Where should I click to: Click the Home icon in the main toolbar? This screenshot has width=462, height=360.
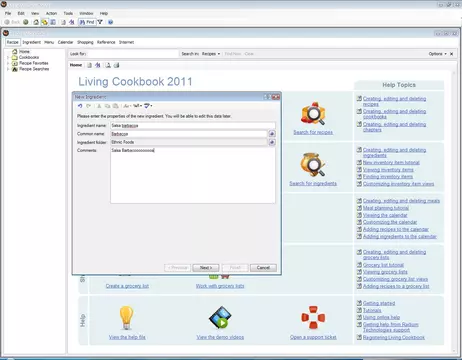tap(36, 22)
